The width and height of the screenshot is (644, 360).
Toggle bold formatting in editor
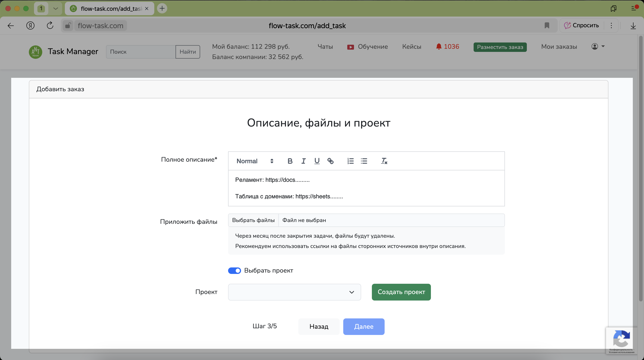pyautogui.click(x=290, y=161)
